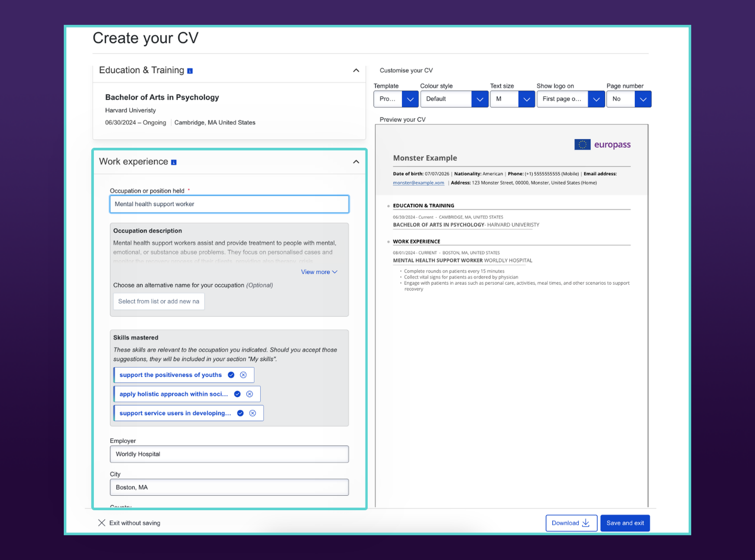
Task: Click the Work experience info icon
Action: point(174,162)
